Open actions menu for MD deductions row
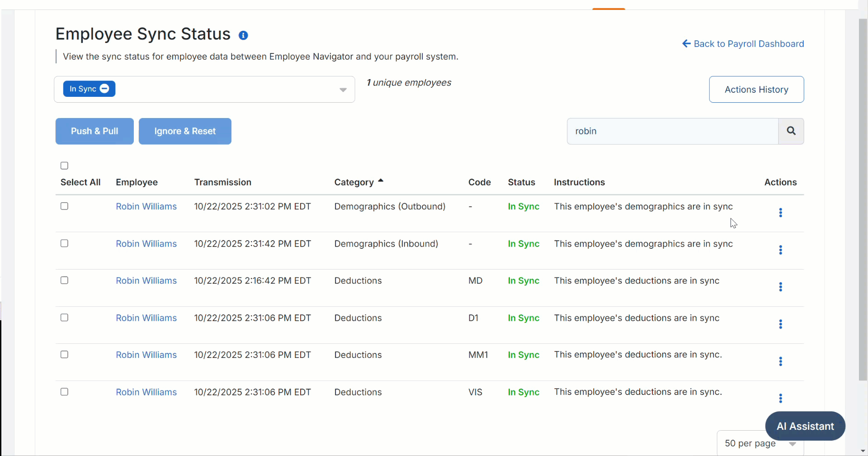 pos(780,287)
